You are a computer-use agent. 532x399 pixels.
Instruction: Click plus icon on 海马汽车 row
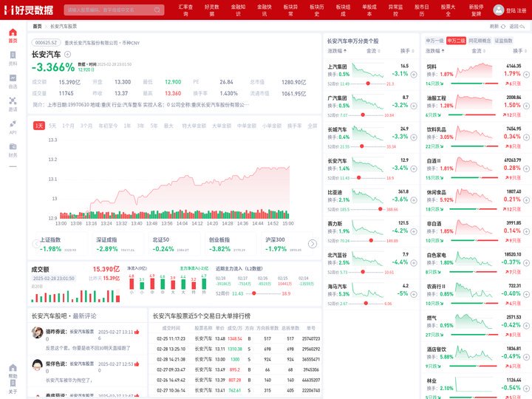[x=414, y=295]
